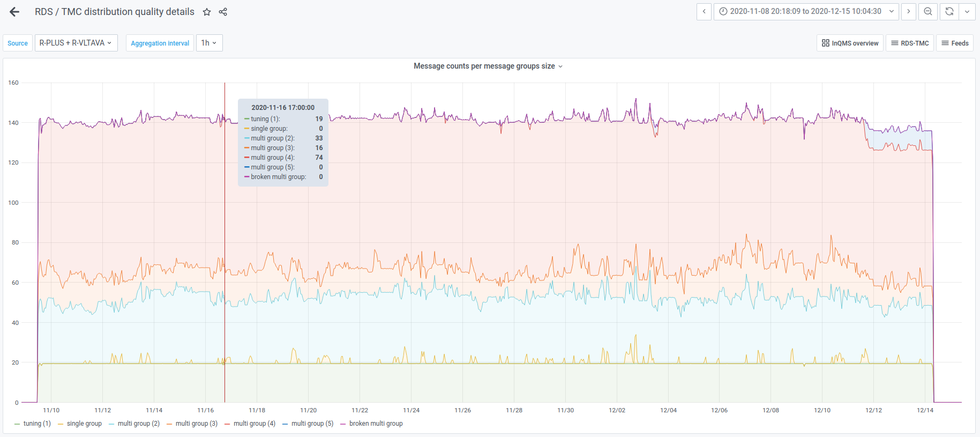Open the time range picker
This screenshot has width=980, height=437.
coord(806,11)
